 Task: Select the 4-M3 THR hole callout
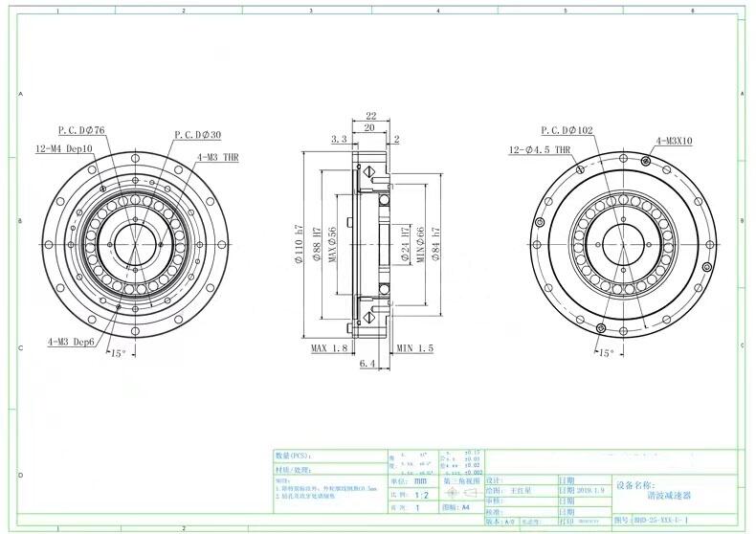click(x=217, y=156)
